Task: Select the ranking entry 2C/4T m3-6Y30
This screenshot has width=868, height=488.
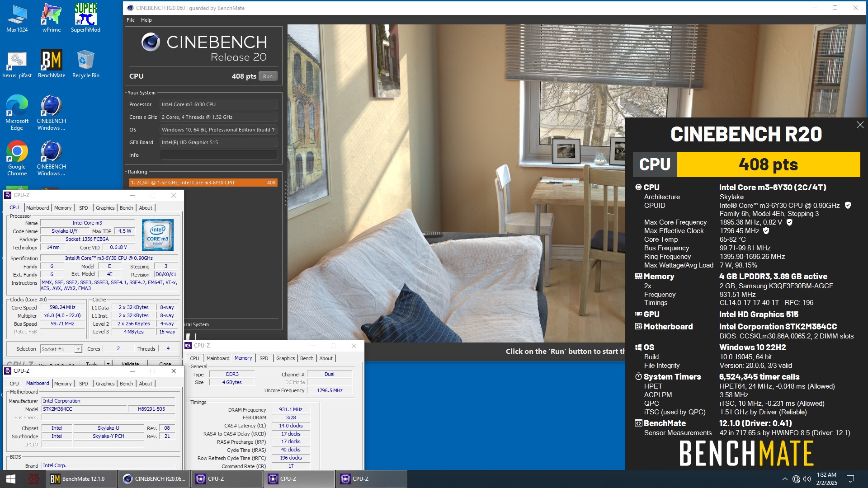Action: (x=203, y=183)
